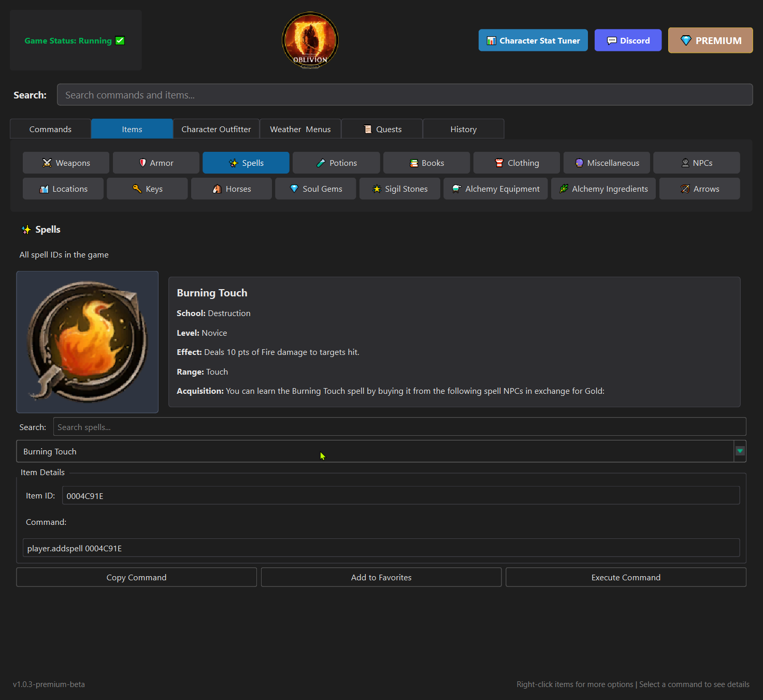Switch to the Weather Menus tab

[300, 129]
